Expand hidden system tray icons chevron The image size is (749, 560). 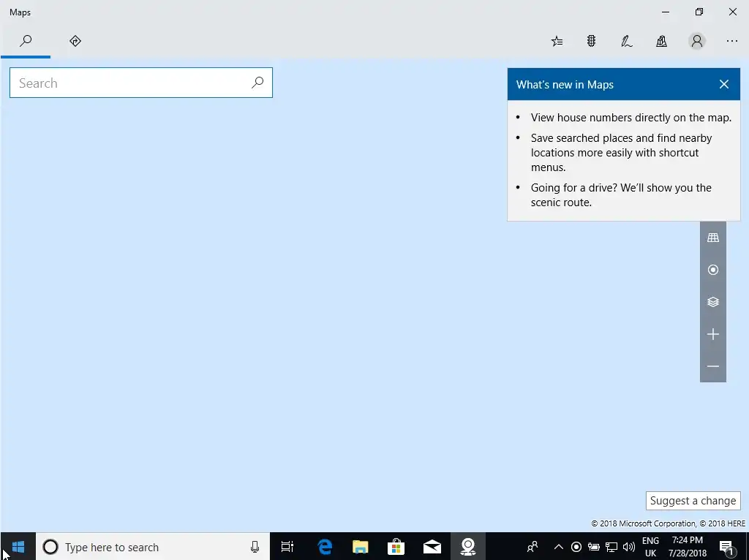(x=558, y=547)
